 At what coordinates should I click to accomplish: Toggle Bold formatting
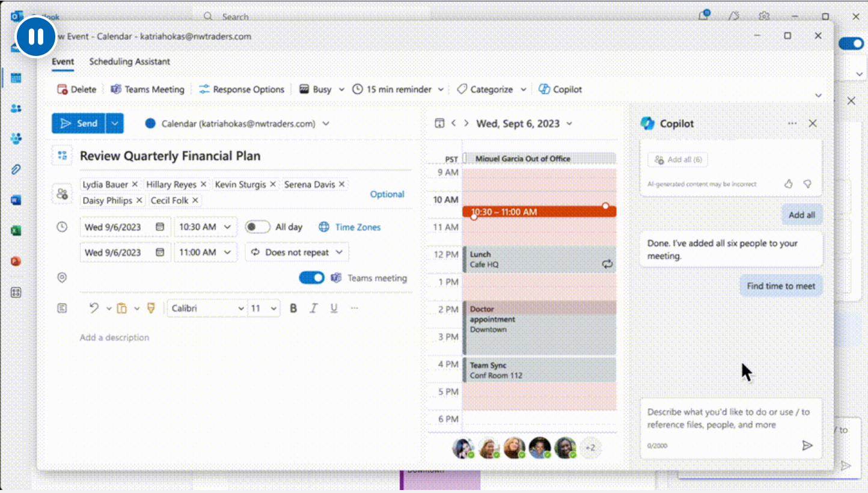[293, 308]
